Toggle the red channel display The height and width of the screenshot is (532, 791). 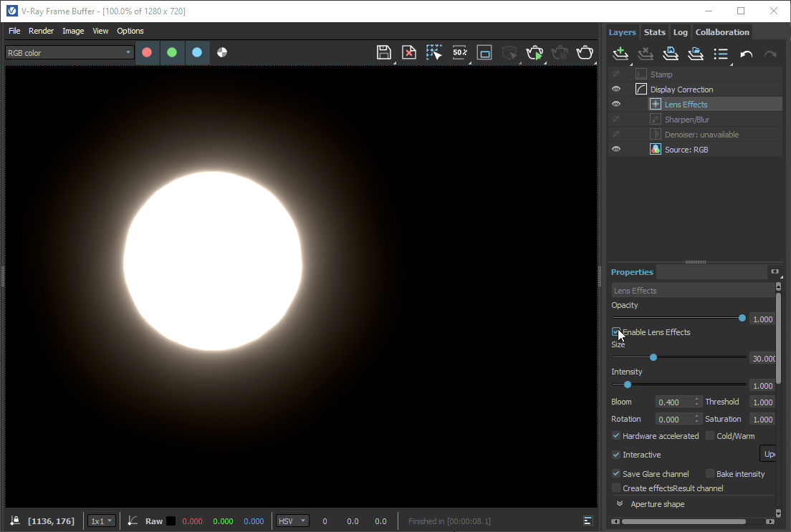pos(147,52)
